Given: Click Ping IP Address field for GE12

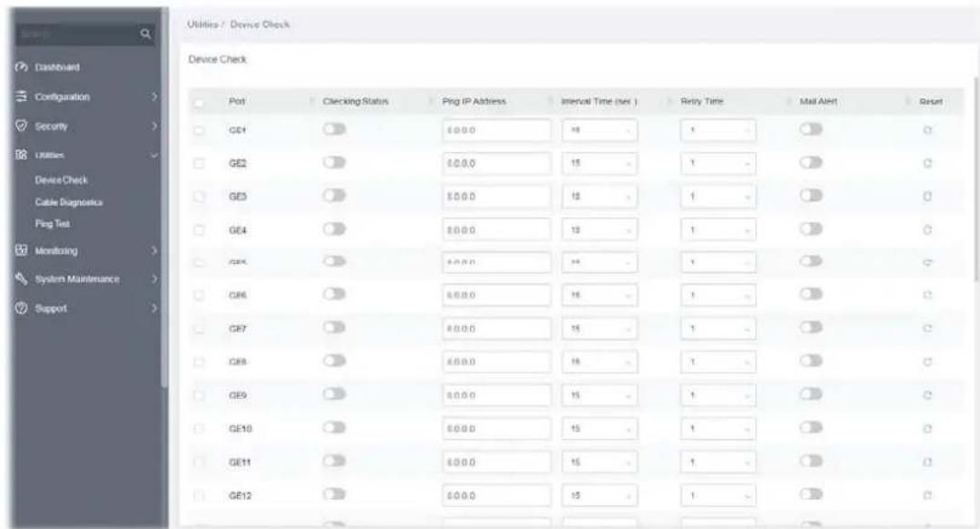Looking at the screenshot, I should pyautogui.click(x=497, y=495).
